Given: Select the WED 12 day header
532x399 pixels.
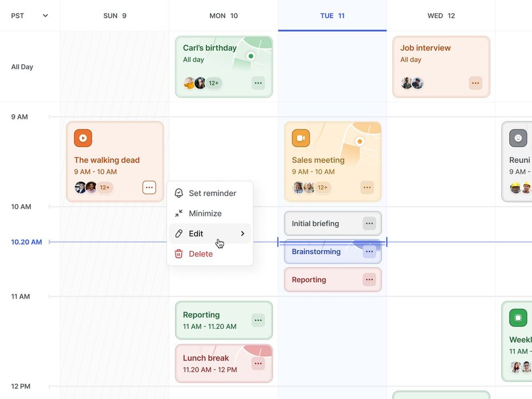Looking at the screenshot, I should [x=441, y=15].
